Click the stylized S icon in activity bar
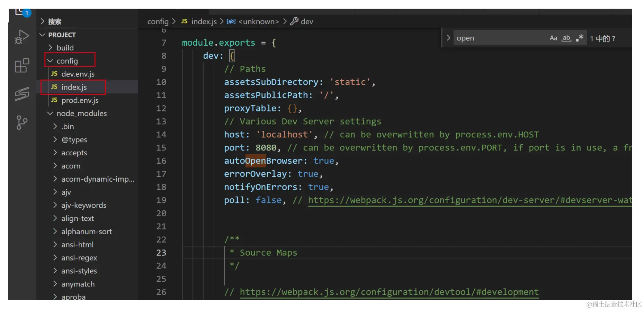The width and height of the screenshot is (644, 310). click(x=22, y=94)
